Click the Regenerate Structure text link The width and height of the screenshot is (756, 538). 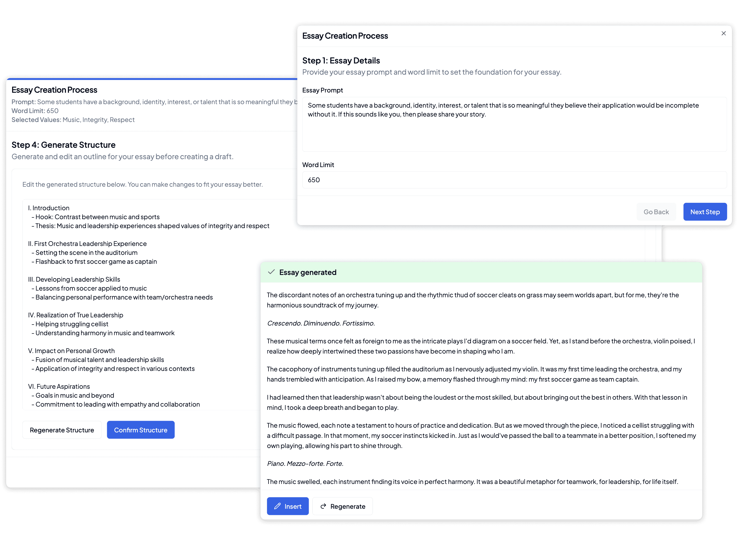(x=62, y=430)
